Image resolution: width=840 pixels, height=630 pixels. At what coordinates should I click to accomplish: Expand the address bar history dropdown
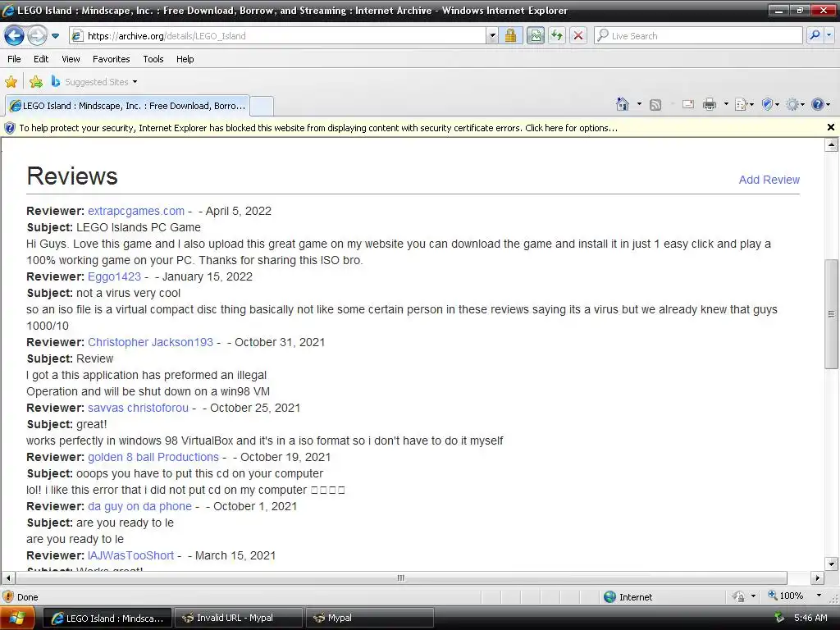point(492,36)
